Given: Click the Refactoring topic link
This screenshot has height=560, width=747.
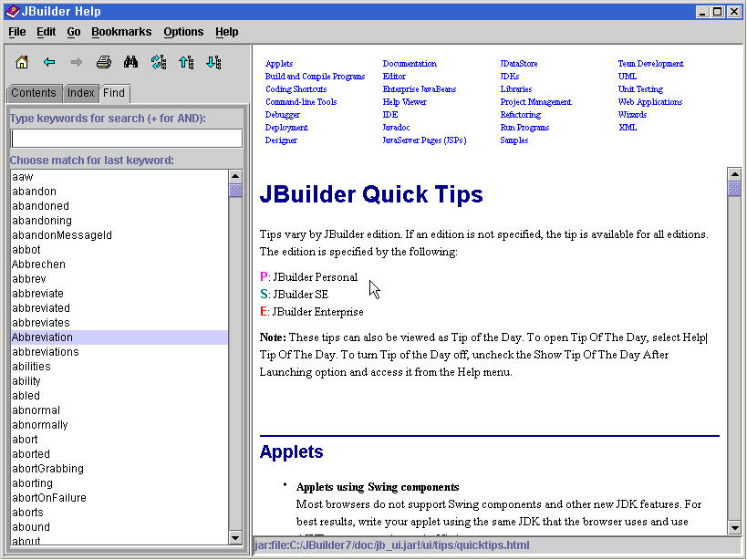Looking at the screenshot, I should (x=520, y=115).
